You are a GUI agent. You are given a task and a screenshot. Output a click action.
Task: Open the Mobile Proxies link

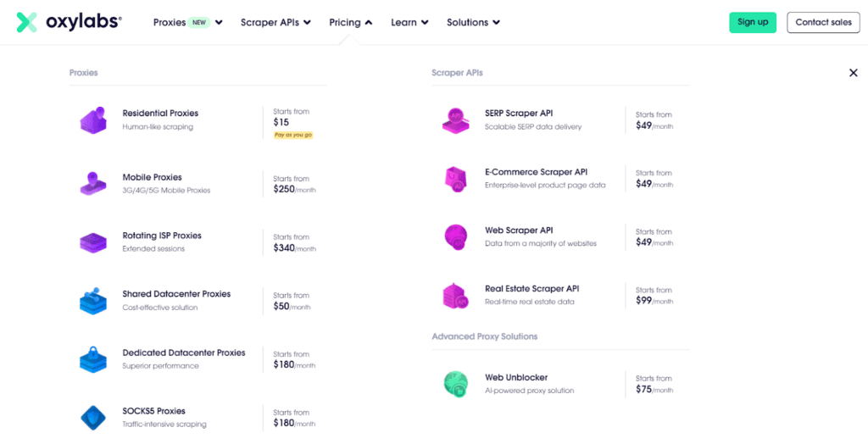[x=153, y=177]
